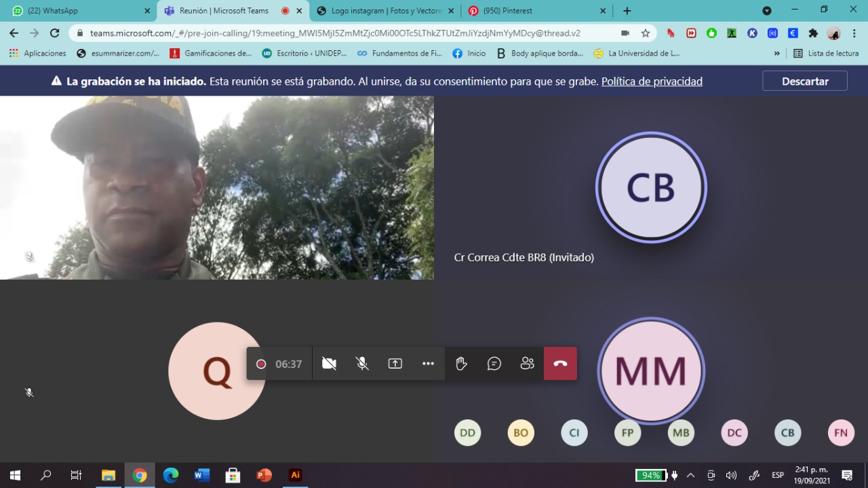Image resolution: width=868 pixels, height=488 pixels.
Task: Unmute the microphone in the Teams call toolbar
Action: click(x=362, y=364)
